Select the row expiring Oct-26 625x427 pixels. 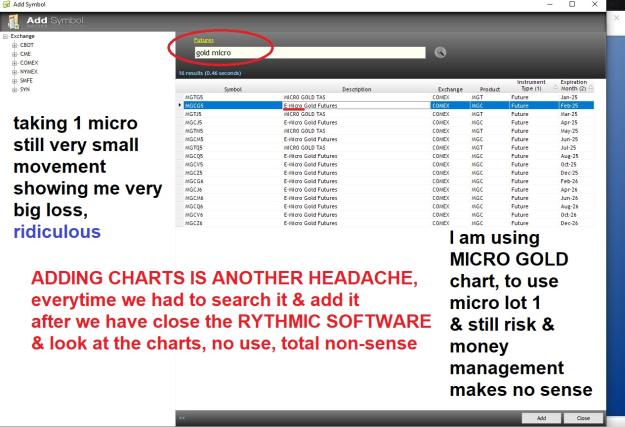[385, 214]
